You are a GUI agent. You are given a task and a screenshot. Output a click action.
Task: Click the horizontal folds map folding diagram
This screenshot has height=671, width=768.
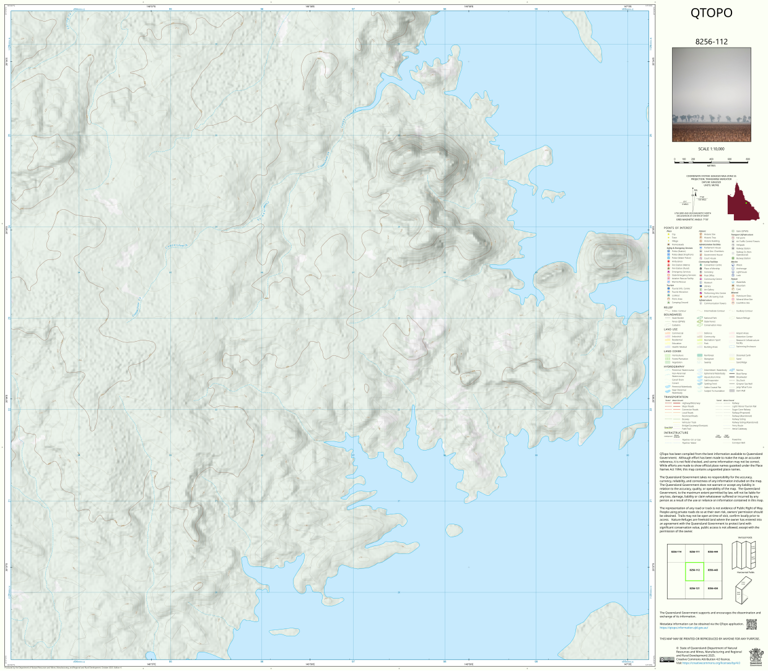tap(744, 556)
